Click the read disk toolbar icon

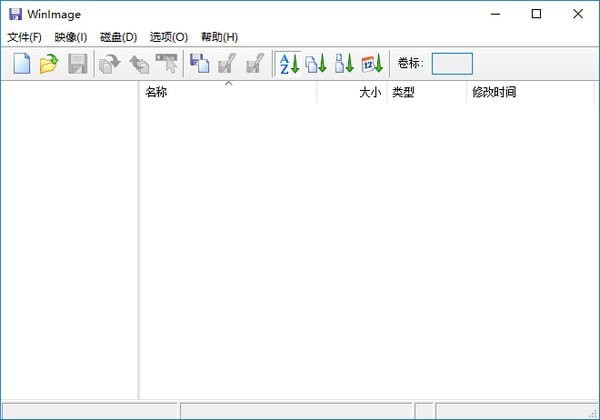click(x=110, y=63)
